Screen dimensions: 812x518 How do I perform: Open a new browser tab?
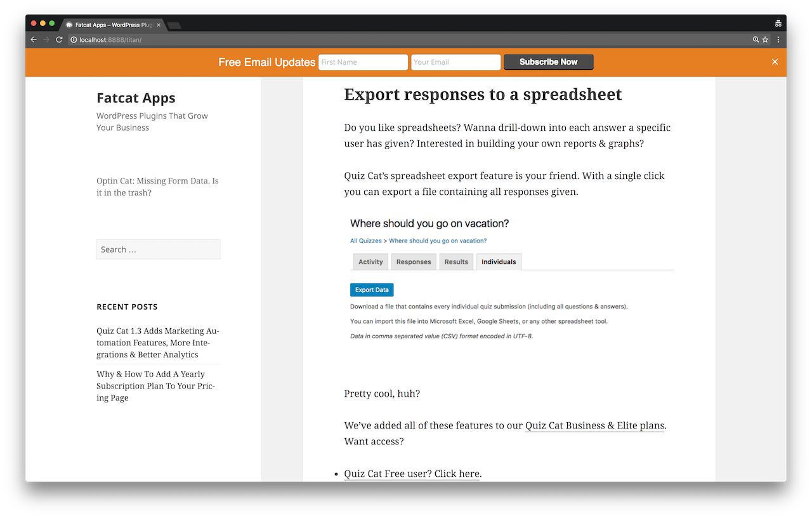click(174, 25)
